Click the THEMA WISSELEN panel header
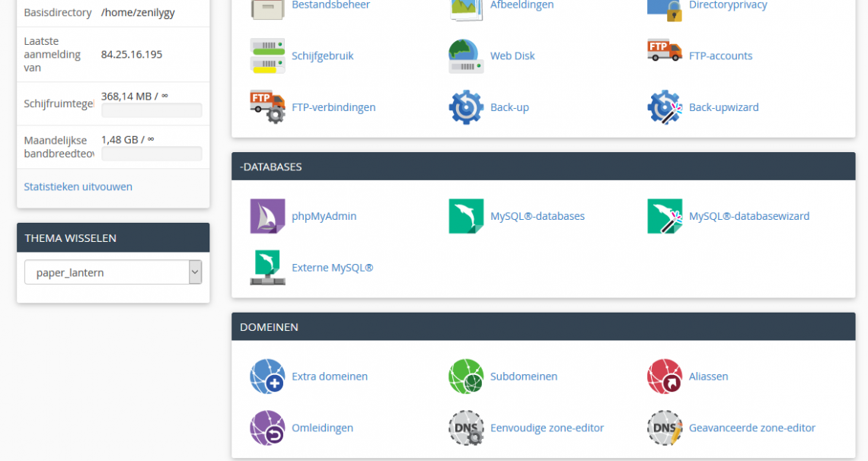Screen dimensions: 868x461 113,237
